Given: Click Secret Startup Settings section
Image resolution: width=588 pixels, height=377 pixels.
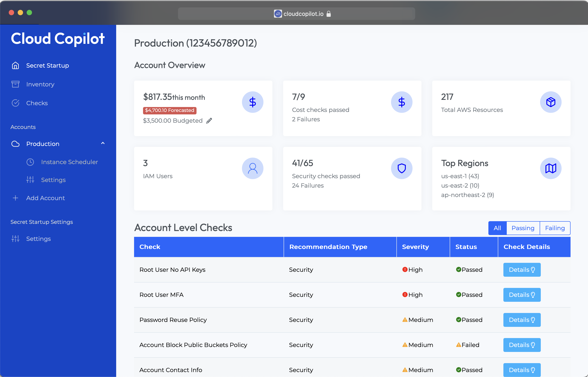Looking at the screenshot, I should 42,221.
